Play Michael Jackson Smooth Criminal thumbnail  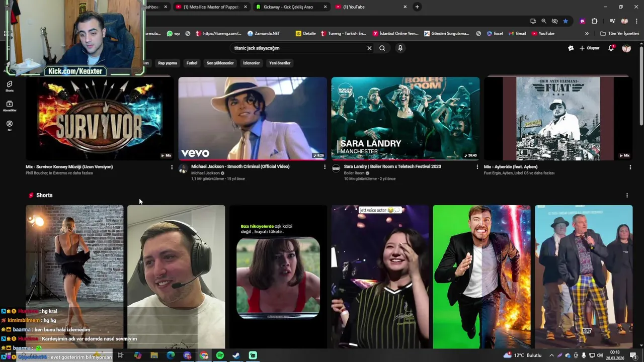253,119
